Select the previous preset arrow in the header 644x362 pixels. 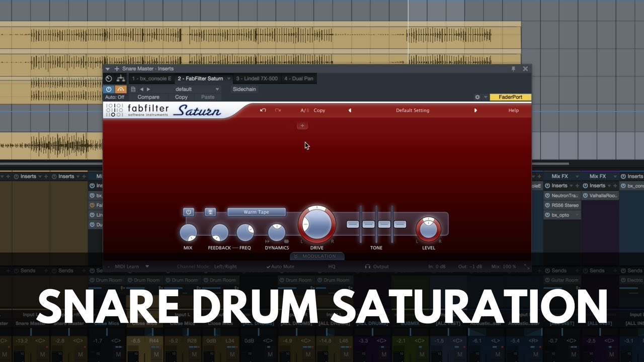[x=141, y=89]
